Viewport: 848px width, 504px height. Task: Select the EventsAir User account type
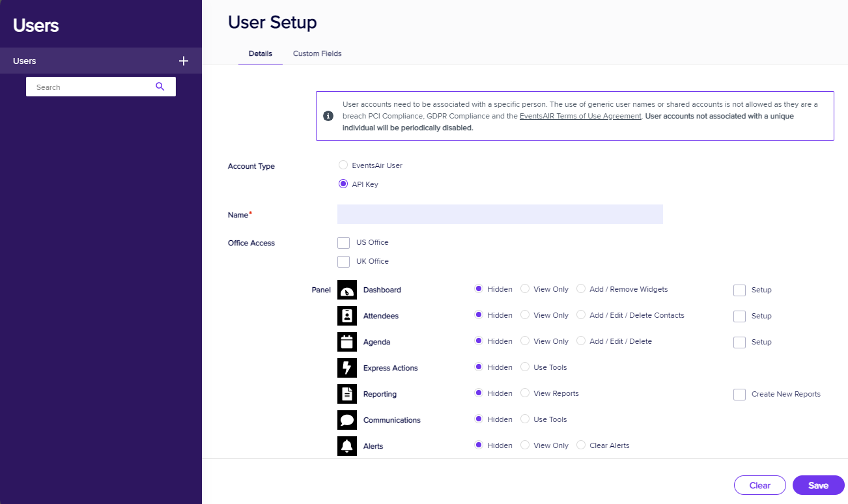coord(343,165)
